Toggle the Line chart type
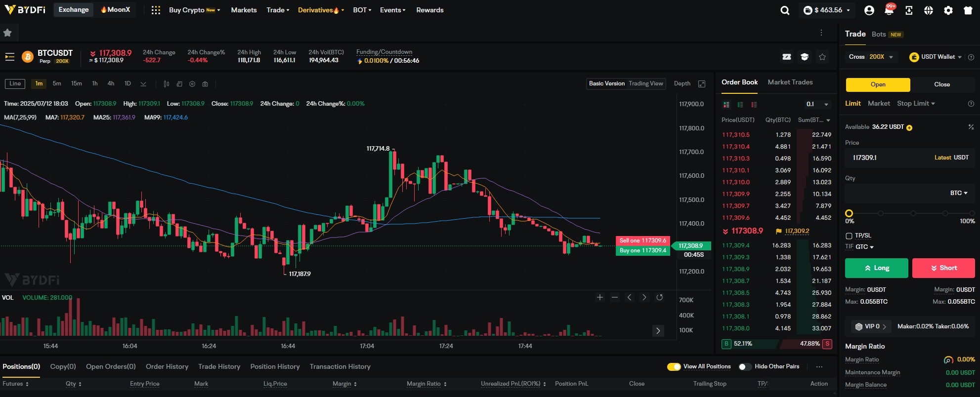The image size is (980, 397). click(15, 83)
